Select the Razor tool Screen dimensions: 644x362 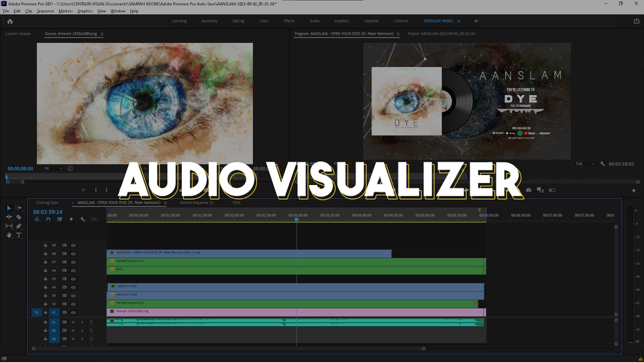[x=19, y=217]
